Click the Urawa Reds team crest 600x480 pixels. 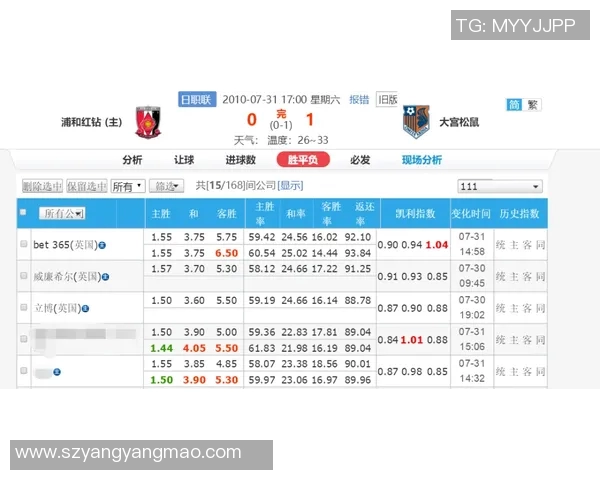click(149, 122)
